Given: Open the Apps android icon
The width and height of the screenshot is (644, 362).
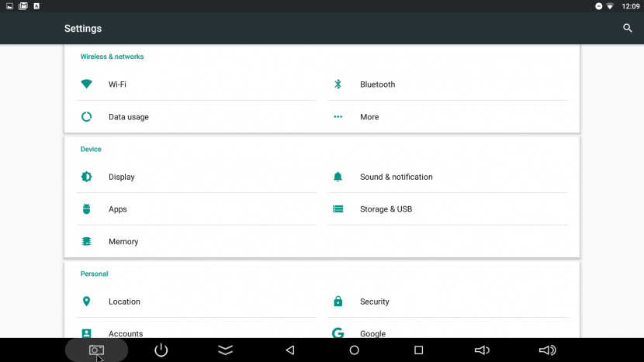Looking at the screenshot, I should tap(86, 209).
